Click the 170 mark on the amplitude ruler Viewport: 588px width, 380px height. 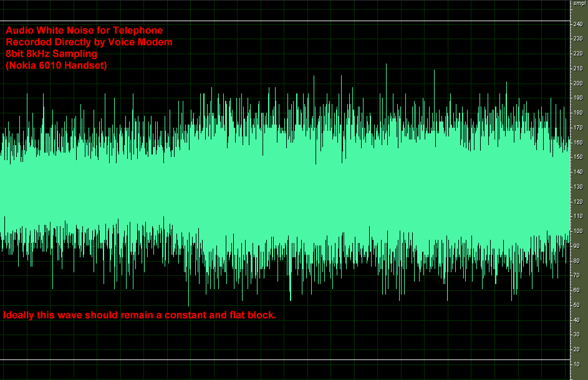pos(578,128)
